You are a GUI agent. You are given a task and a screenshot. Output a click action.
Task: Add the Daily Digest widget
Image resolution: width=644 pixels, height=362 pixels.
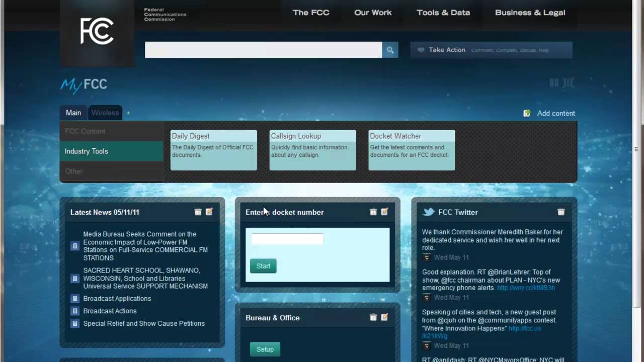(x=214, y=150)
